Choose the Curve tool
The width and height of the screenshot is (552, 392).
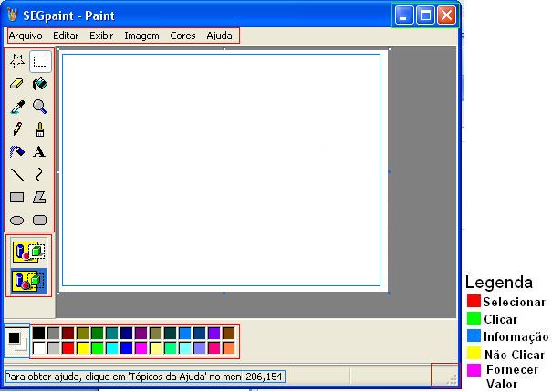click(x=40, y=174)
